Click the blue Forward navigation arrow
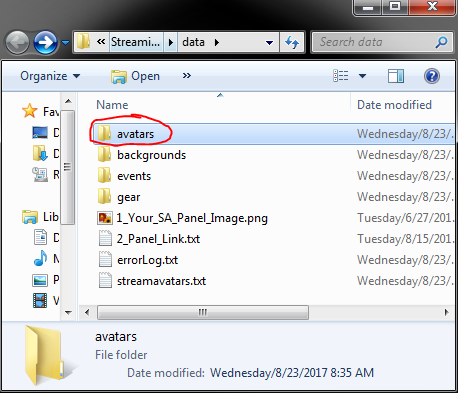 (x=46, y=42)
